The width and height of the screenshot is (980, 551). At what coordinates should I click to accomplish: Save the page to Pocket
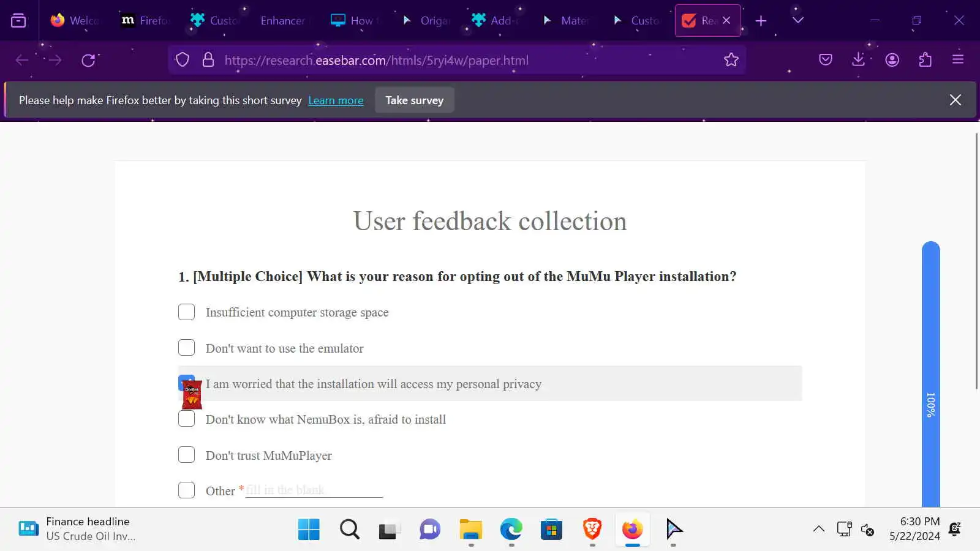pyautogui.click(x=826, y=60)
